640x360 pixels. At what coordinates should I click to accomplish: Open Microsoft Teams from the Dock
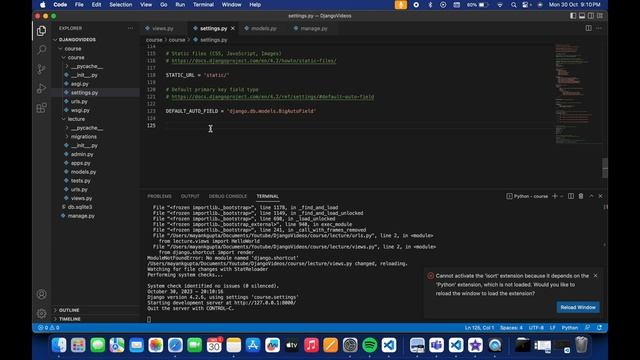436,345
